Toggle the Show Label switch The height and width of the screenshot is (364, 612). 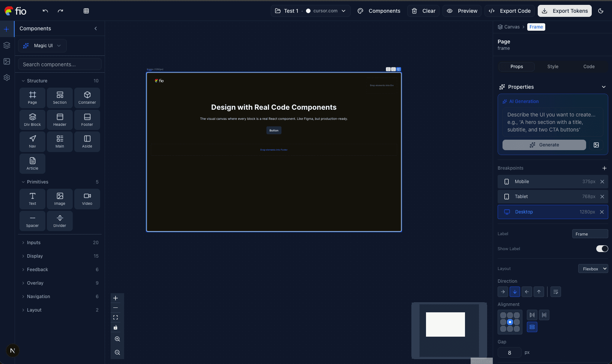pos(602,249)
